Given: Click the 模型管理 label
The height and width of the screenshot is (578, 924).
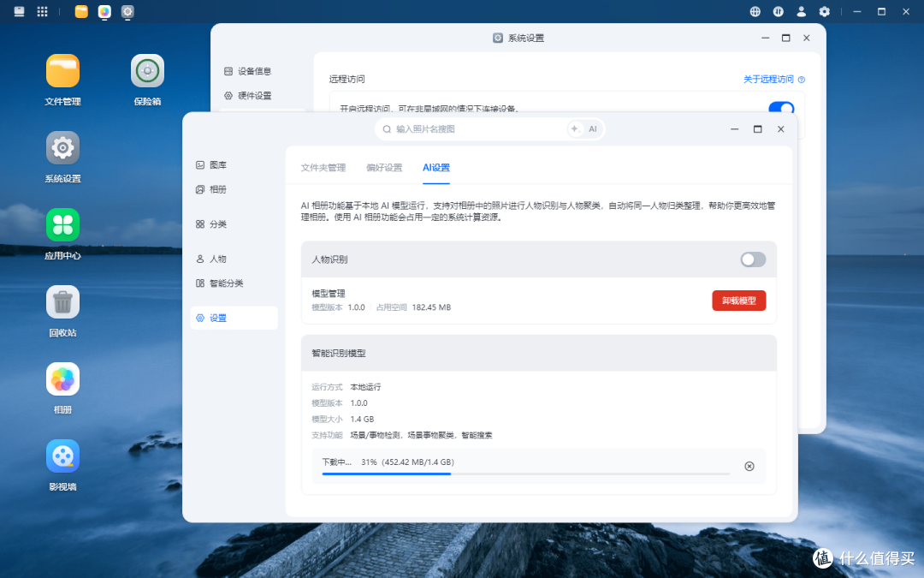Looking at the screenshot, I should (x=329, y=293).
